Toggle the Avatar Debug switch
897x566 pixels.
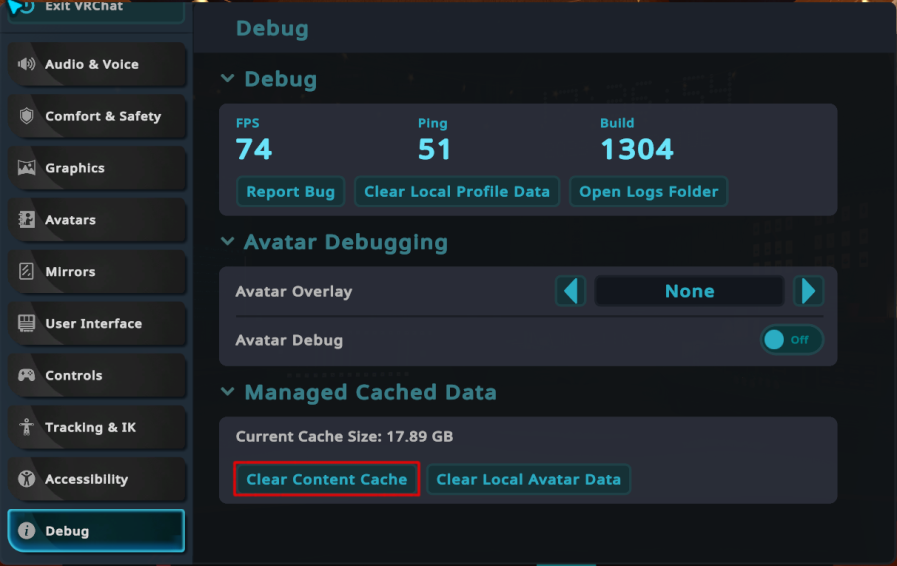[x=792, y=340]
